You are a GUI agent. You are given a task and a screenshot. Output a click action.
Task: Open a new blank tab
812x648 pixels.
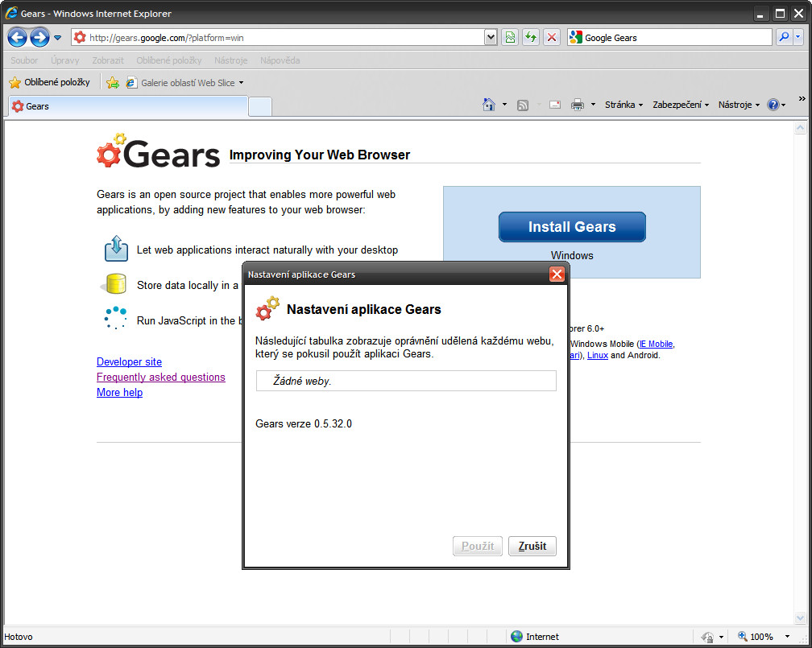tap(260, 106)
